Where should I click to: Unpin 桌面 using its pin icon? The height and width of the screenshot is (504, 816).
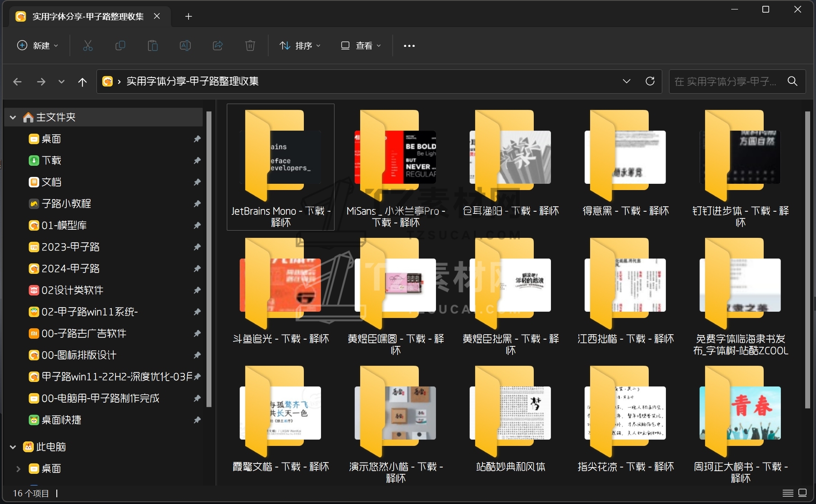[197, 139]
